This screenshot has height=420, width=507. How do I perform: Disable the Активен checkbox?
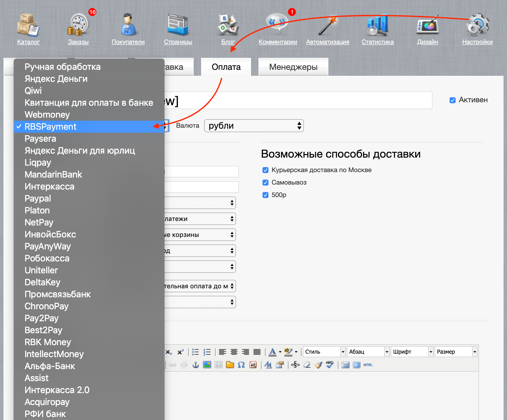(452, 100)
